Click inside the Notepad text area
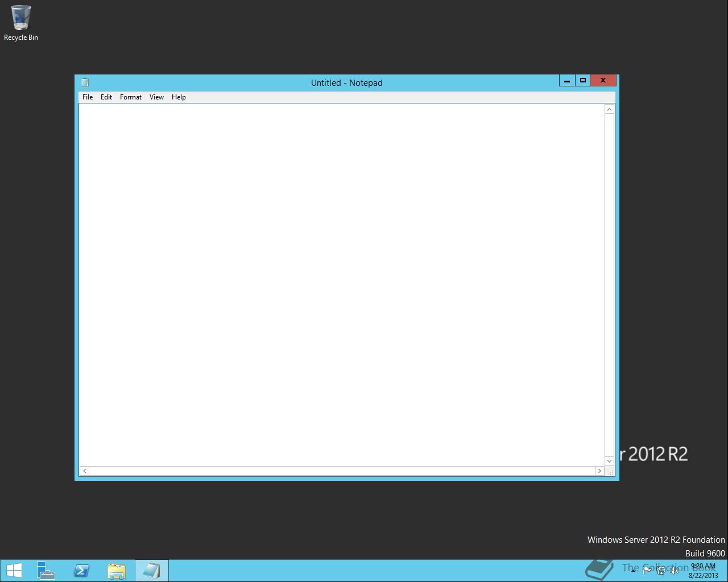Screen dimensions: 728x582 342,285
